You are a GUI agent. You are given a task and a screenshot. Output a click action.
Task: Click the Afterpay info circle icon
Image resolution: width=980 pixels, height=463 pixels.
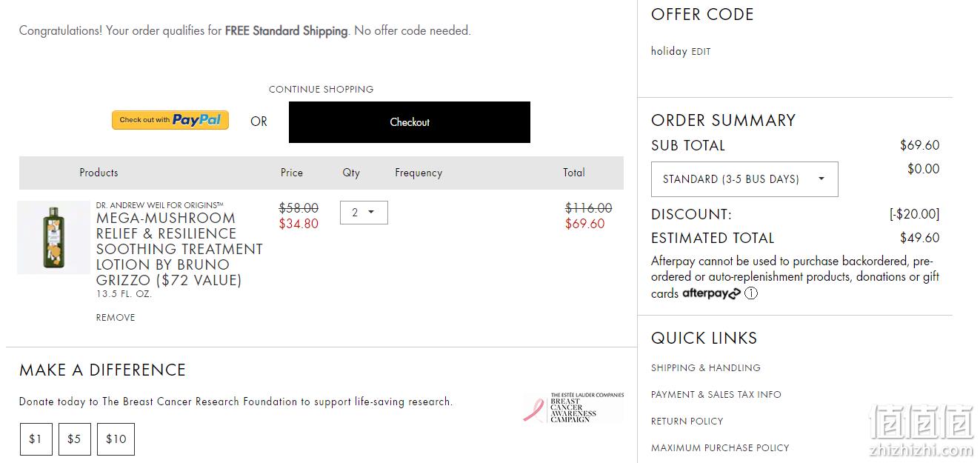click(751, 293)
